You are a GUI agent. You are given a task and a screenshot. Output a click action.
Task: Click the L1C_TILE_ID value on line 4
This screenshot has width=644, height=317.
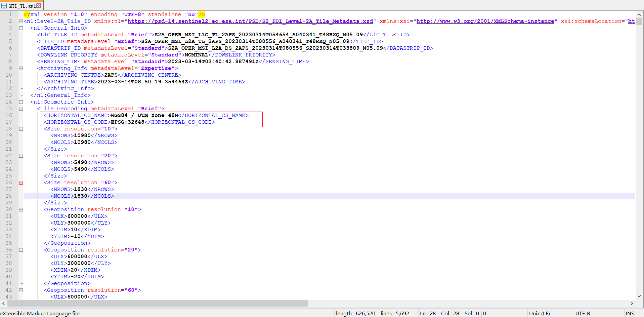(x=259, y=35)
